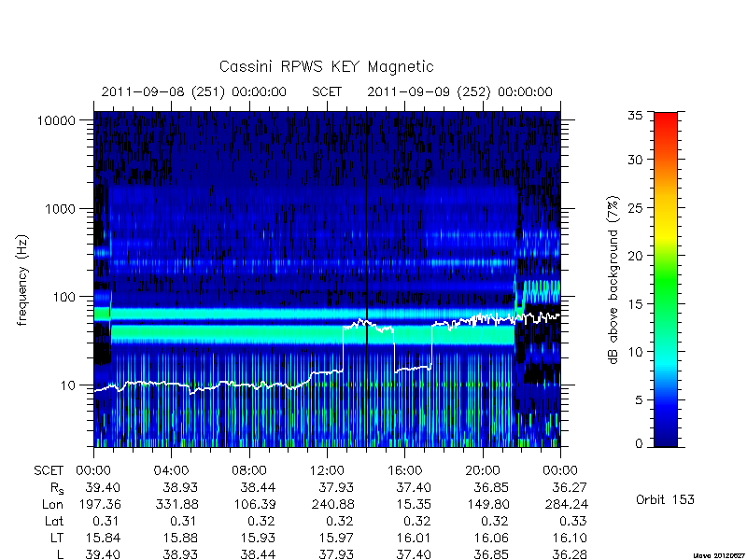Click the 10 frequency tick label

click(68, 385)
